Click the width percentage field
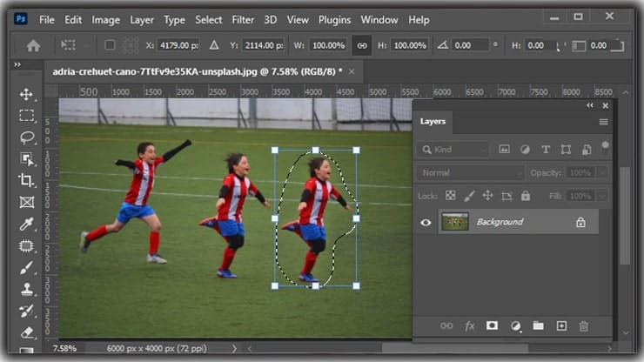This screenshot has height=362, width=644. [x=328, y=45]
